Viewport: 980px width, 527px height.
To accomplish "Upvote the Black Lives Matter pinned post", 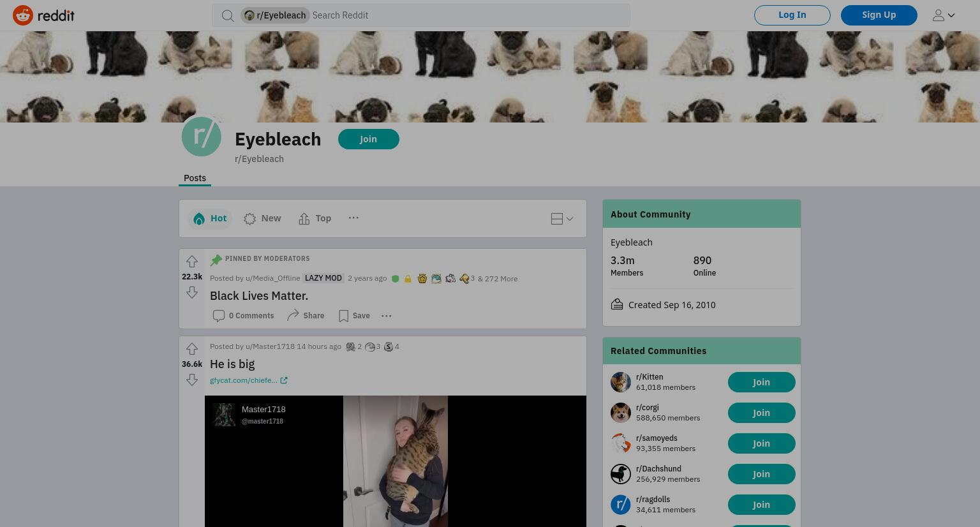I will click(x=192, y=262).
